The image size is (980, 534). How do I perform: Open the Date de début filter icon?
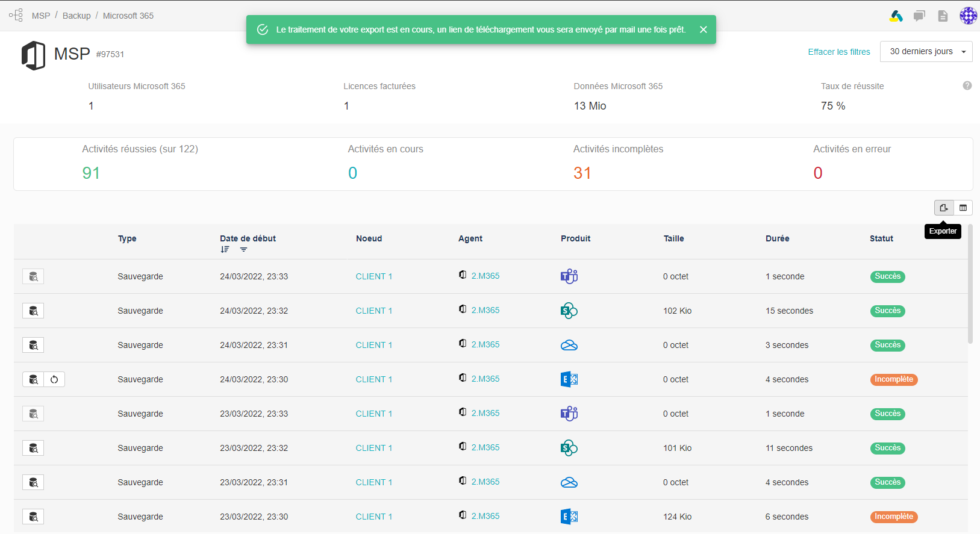243,249
